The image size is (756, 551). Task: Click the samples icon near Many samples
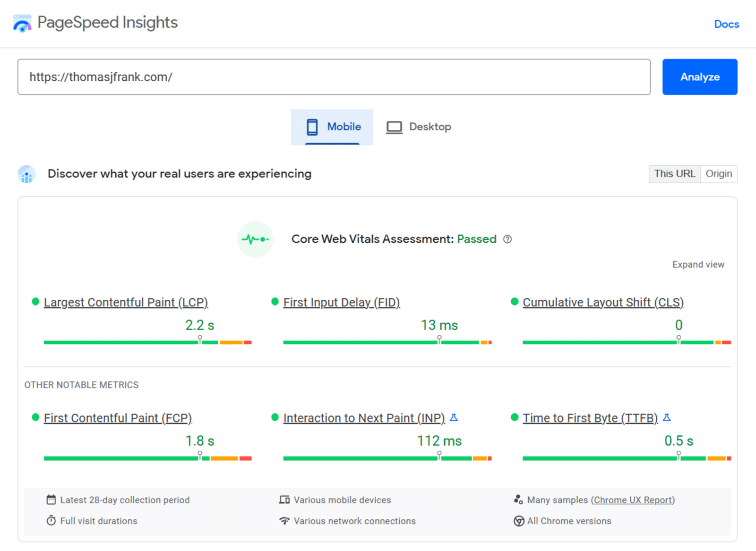[518, 500]
